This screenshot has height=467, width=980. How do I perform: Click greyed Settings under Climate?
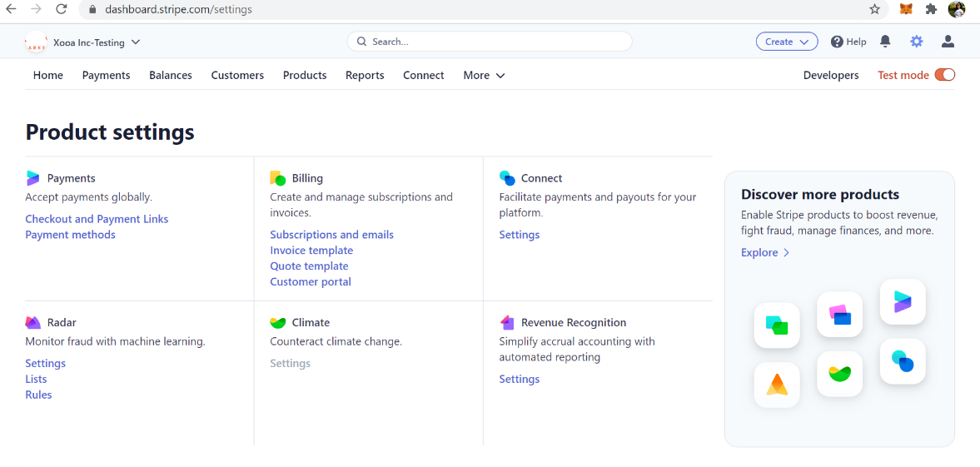click(x=290, y=363)
